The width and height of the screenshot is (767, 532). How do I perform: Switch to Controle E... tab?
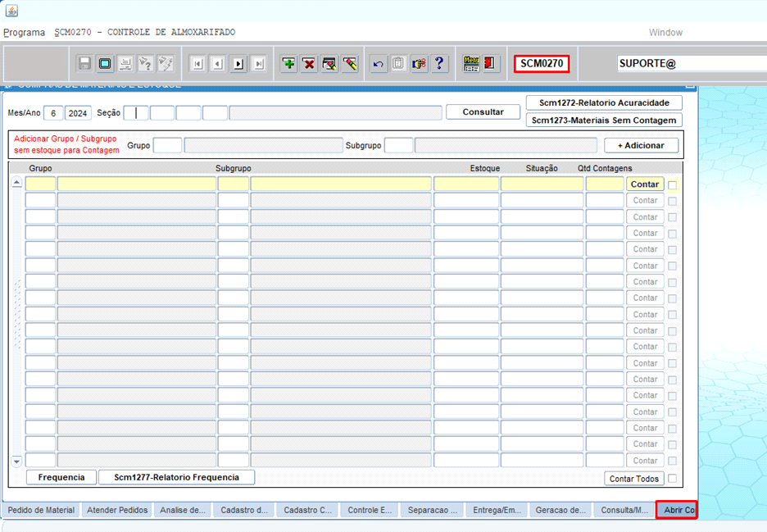point(370,510)
